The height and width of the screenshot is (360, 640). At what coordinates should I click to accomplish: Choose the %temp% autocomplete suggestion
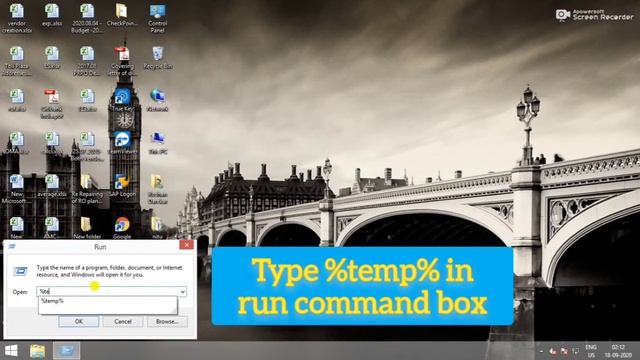108,301
